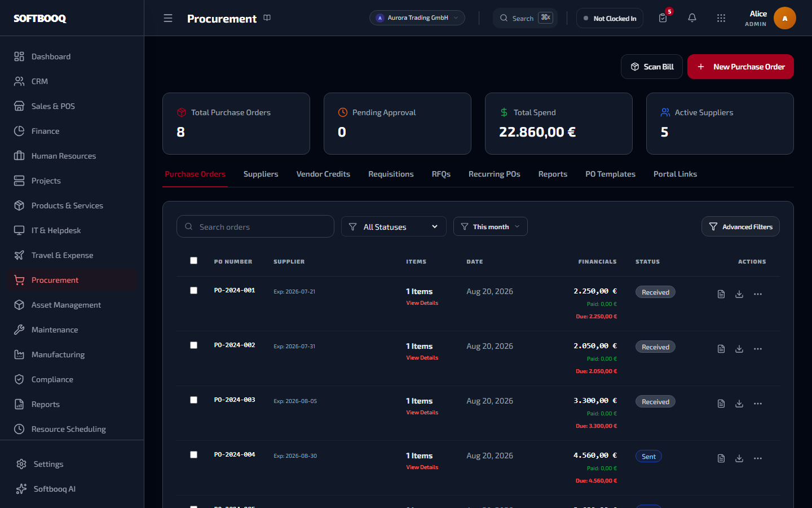
Task: View Details of PO-2024-003 items
Action: (422, 413)
